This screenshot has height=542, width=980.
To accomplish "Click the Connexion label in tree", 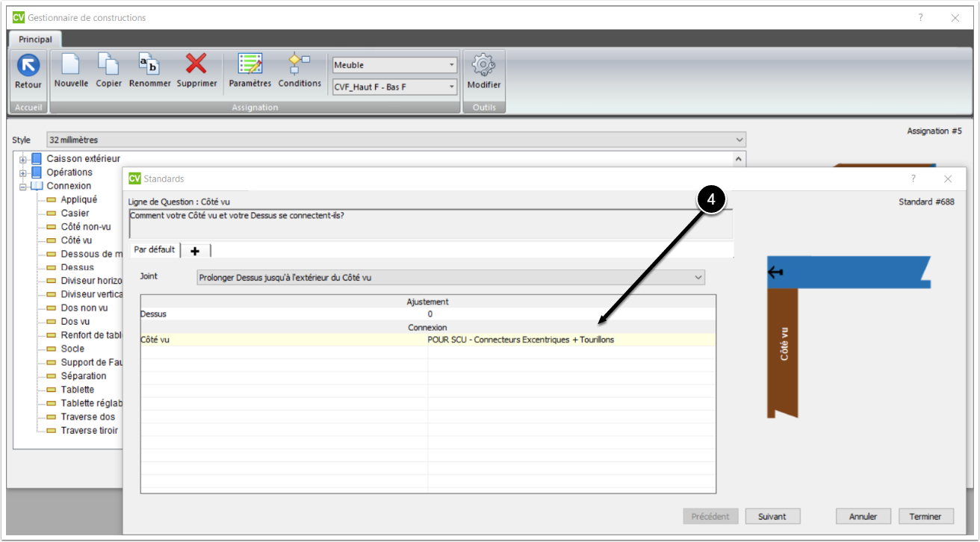I will click(69, 186).
